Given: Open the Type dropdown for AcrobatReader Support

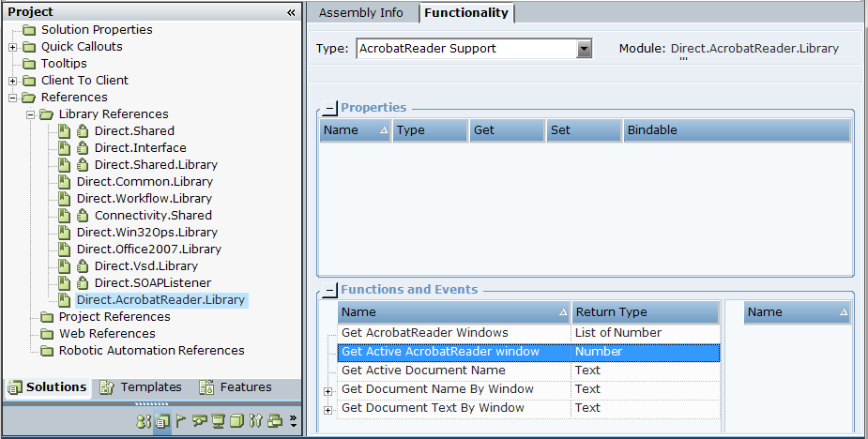Looking at the screenshot, I should tap(585, 49).
